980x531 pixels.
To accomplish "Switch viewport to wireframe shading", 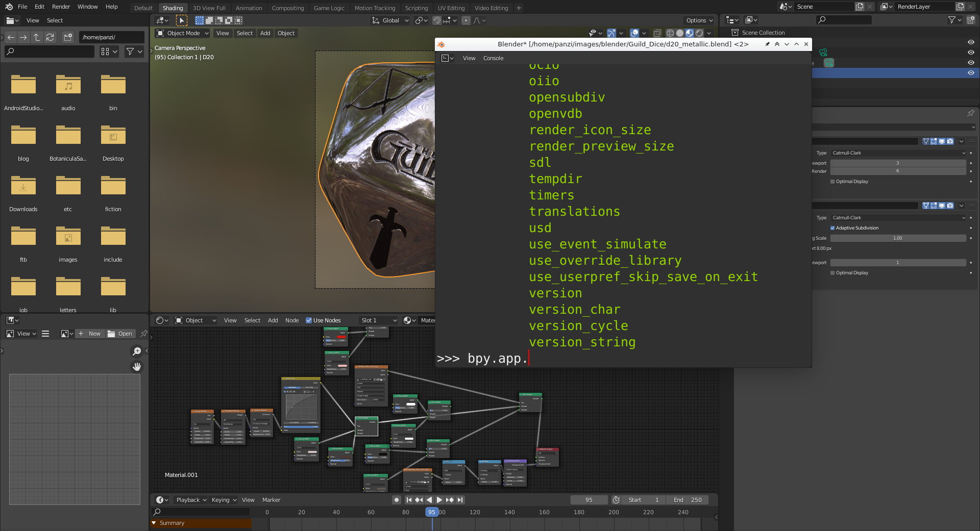I will point(670,33).
